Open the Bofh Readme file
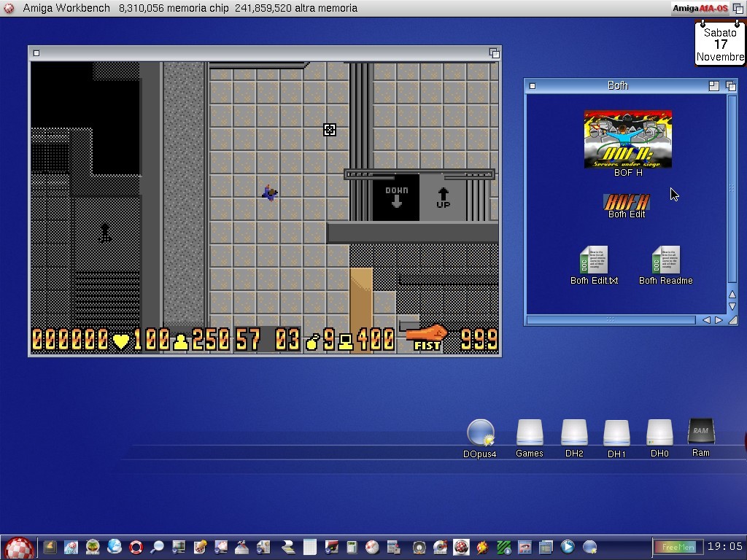 tap(665, 260)
